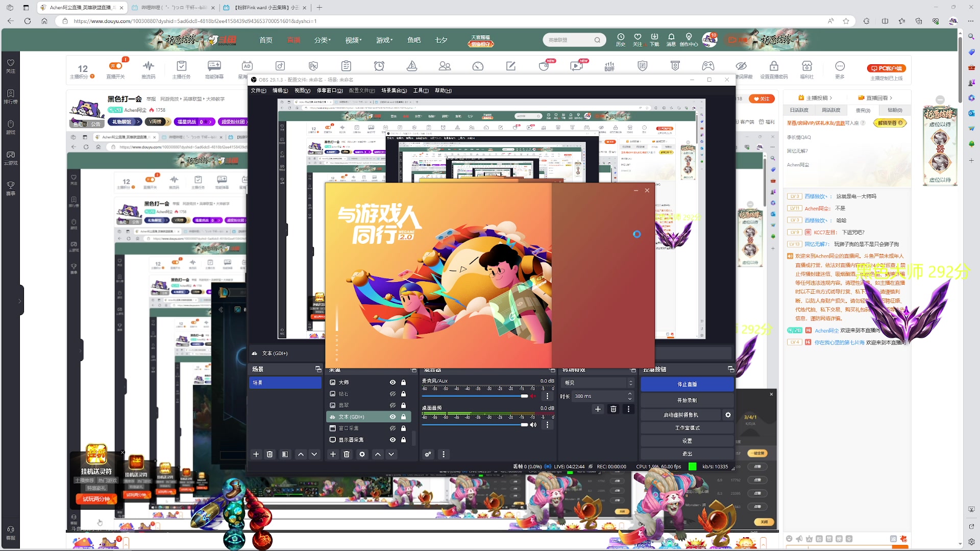Open source properties gear in OBS sources
Screen dimensions: 980x551
pos(362,454)
